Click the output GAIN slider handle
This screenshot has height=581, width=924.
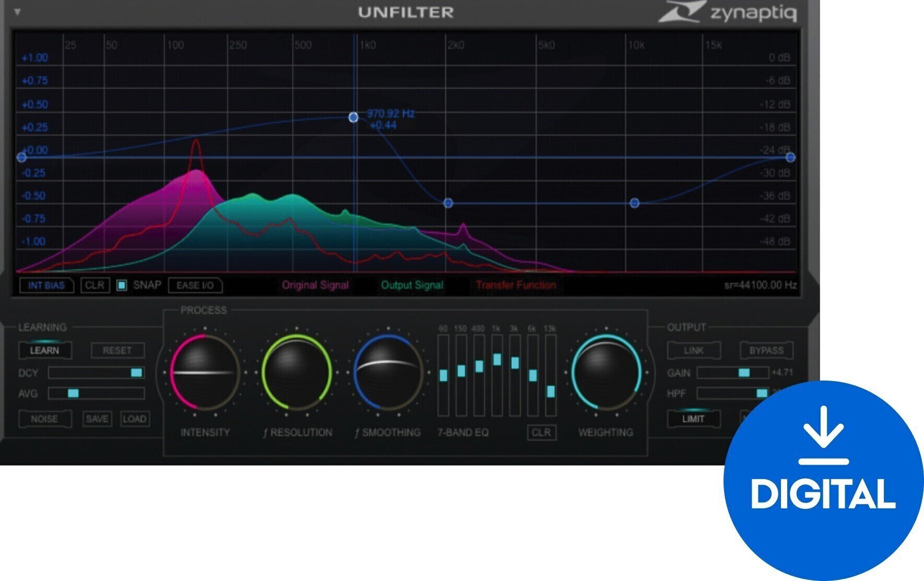tap(744, 373)
